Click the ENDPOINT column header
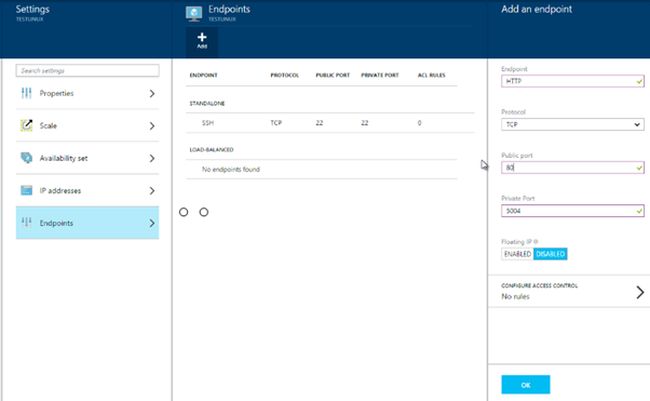The image size is (650, 401). 203,75
